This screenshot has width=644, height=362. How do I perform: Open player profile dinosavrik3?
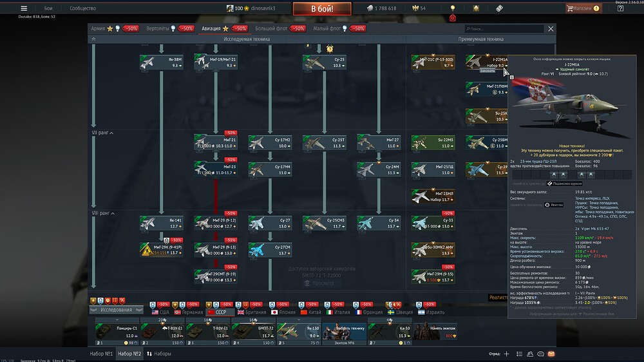[251, 8]
